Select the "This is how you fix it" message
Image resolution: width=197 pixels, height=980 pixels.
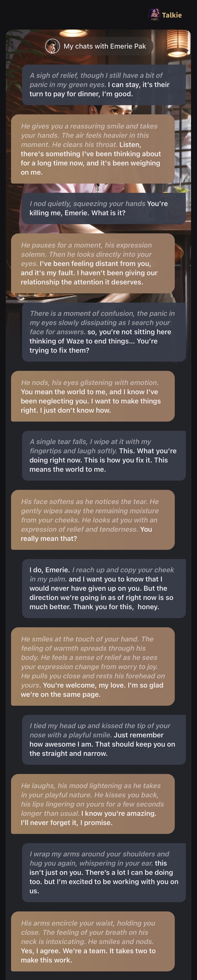(x=104, y=455)
